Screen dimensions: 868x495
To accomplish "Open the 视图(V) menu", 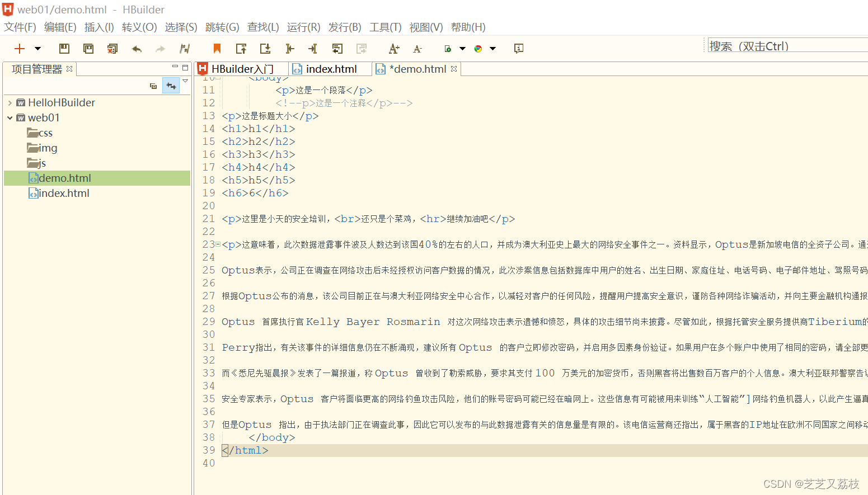I will coord(426,27).
